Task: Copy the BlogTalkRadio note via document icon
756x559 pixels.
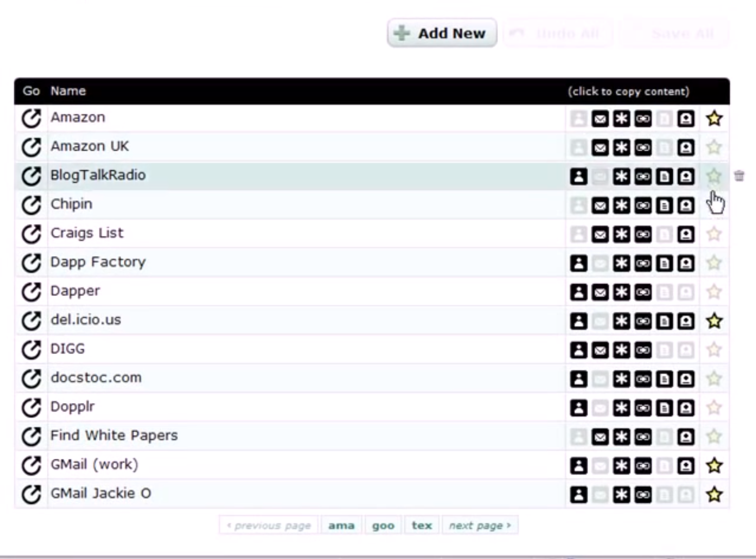Action: click(x=664, y=176)
